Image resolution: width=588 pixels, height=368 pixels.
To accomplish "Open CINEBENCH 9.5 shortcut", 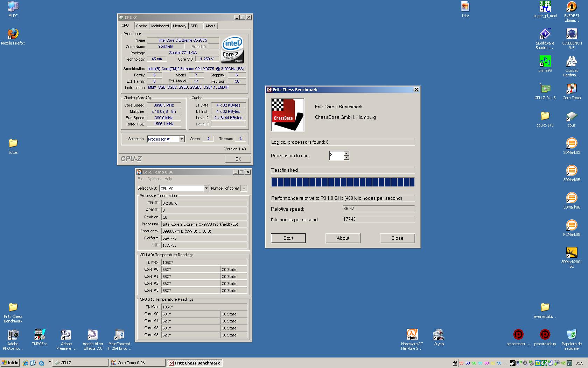I will point(572,39).
